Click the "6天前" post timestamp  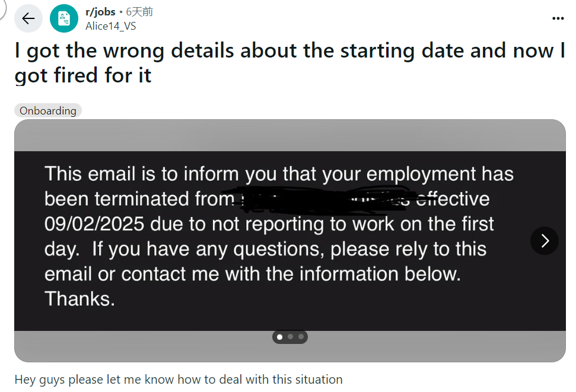139,12
